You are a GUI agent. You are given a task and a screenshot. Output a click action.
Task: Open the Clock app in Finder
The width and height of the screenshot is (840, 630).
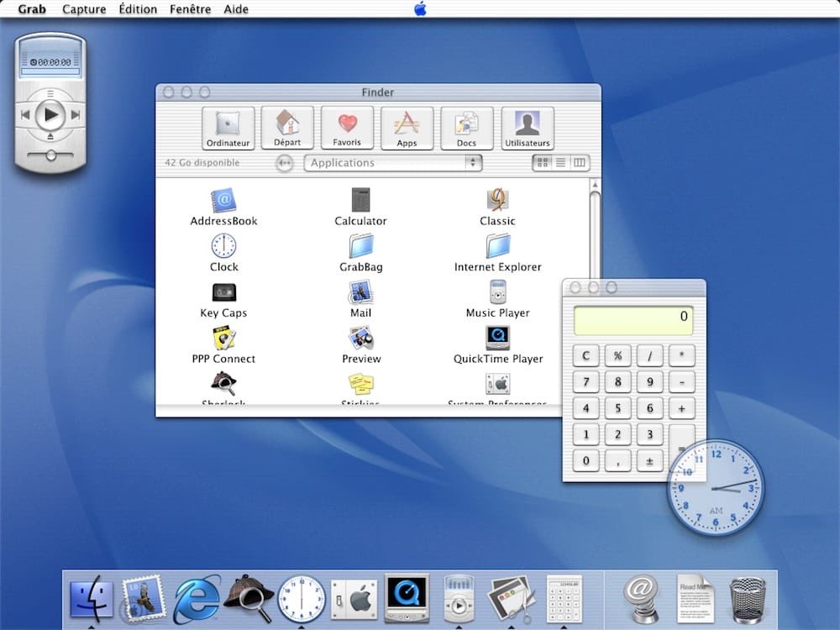(x=223, y=246)
